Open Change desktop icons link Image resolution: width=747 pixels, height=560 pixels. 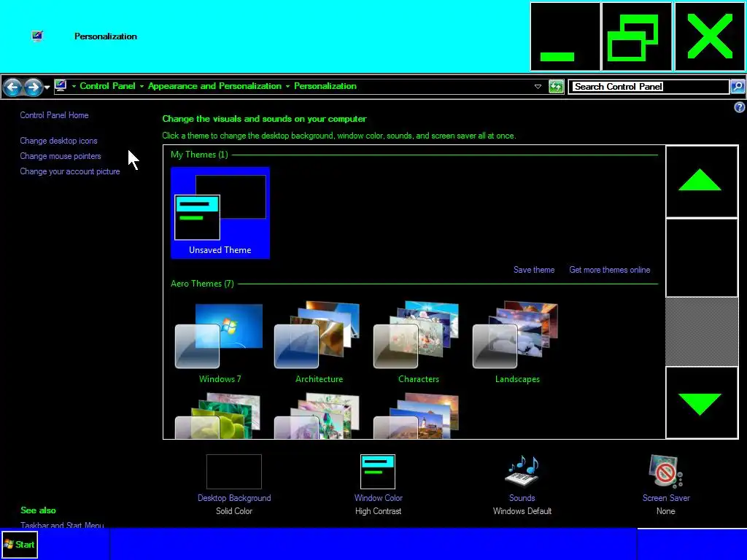click(x=58, y=141)
